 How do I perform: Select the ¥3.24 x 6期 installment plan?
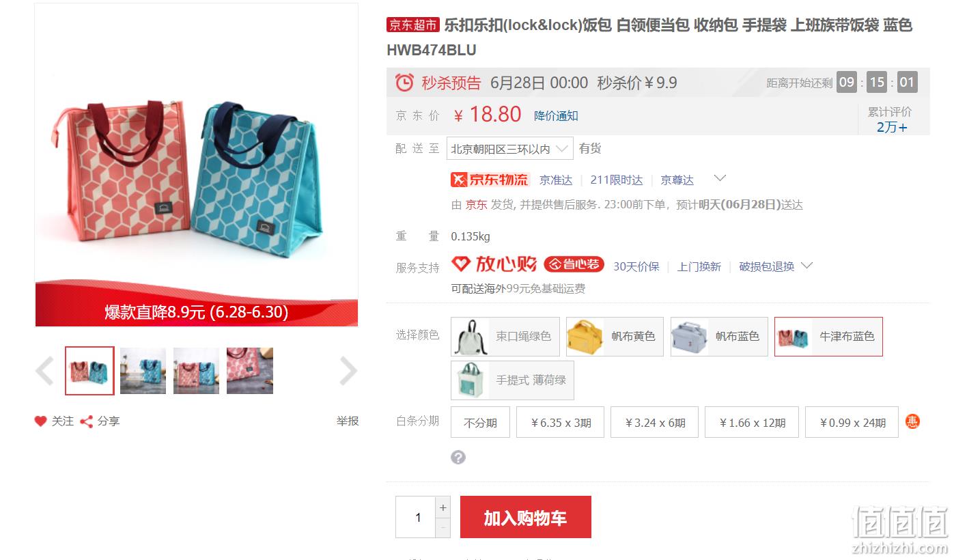pos(655,422)
